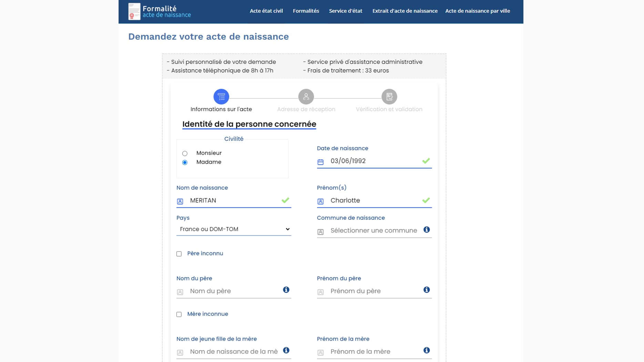The image size is (644, 362).
Task: Check the Mère inconnue checkbox
Action: coord(179,314)
